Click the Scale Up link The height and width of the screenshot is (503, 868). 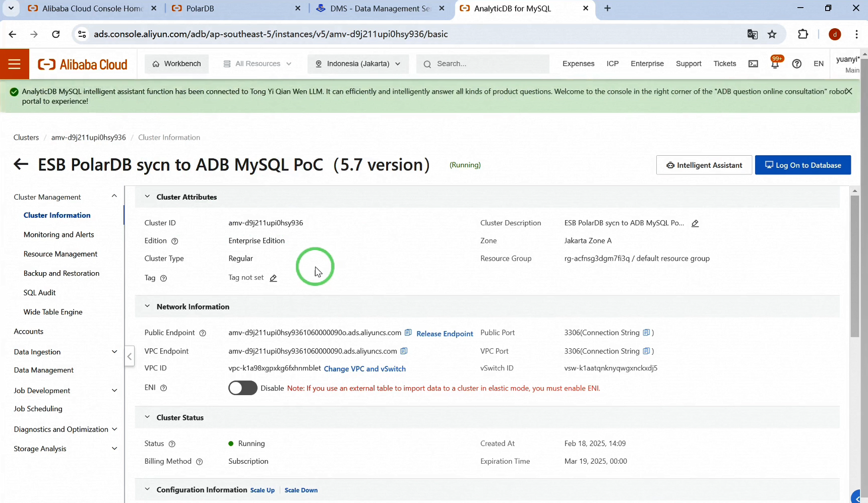(263, 490)
